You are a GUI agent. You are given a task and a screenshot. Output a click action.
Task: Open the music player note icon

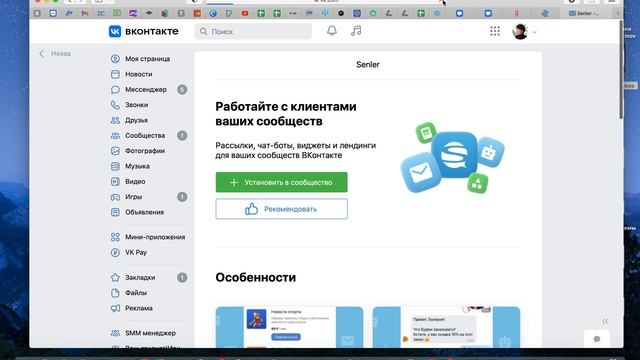(356, 31)
